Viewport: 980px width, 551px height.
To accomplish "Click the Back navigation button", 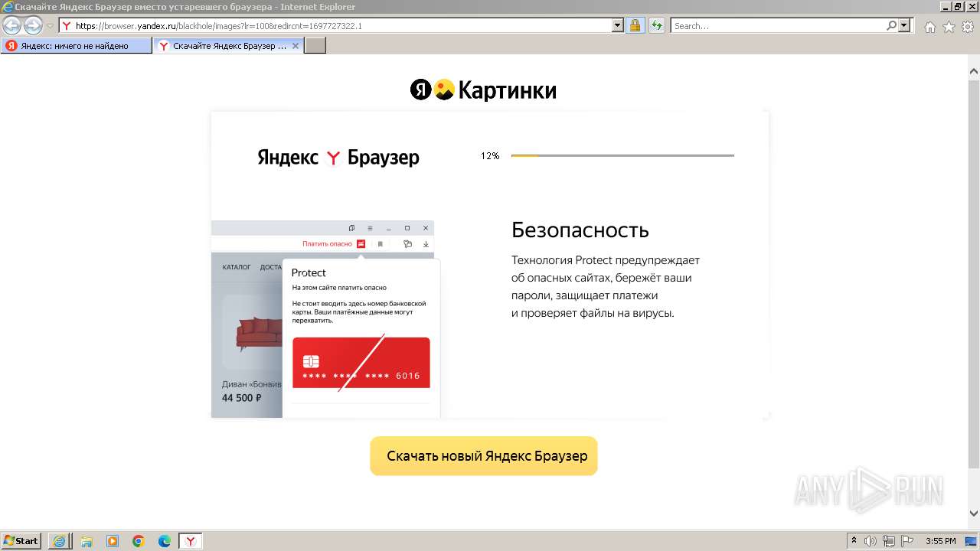I will point(12,25).
